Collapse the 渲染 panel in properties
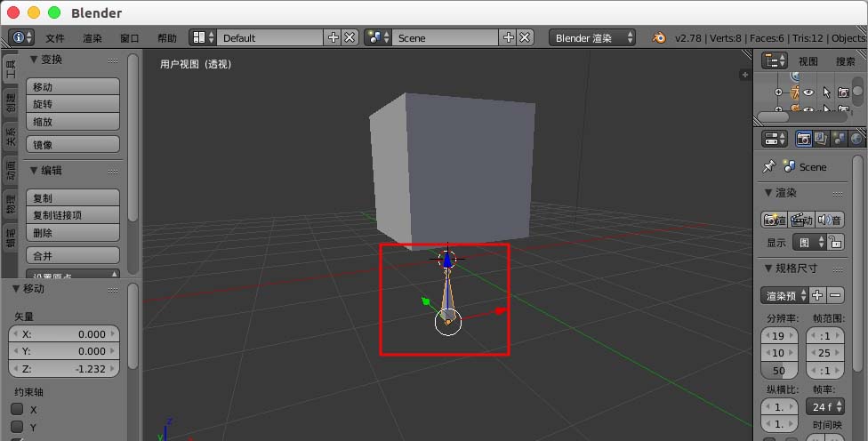Screen dimensions: 868x441 768,193
